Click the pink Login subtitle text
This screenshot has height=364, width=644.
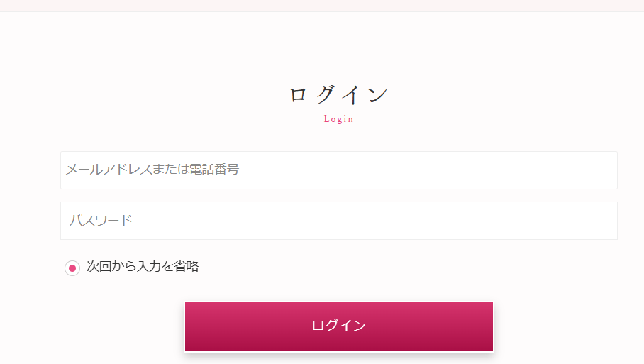click(x=338, y=119)
